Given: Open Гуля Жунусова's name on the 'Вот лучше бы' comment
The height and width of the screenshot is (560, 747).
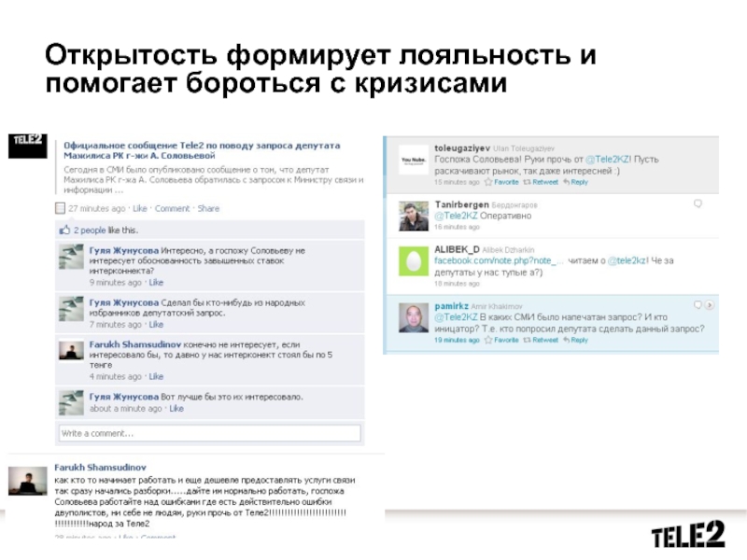Looking at the screenshot, I should [x=124, y=397].
